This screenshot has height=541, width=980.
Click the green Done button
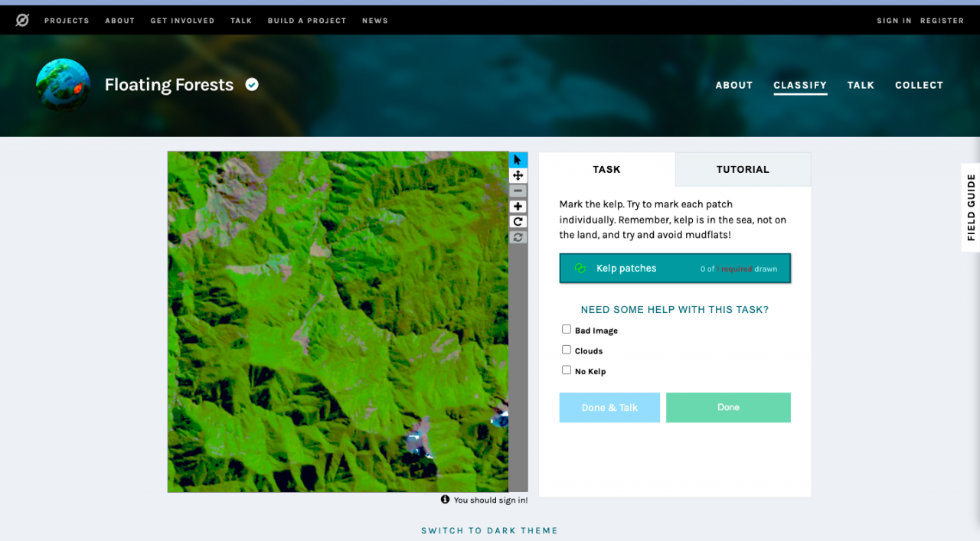pyautogui.click(x=728, y=408)
